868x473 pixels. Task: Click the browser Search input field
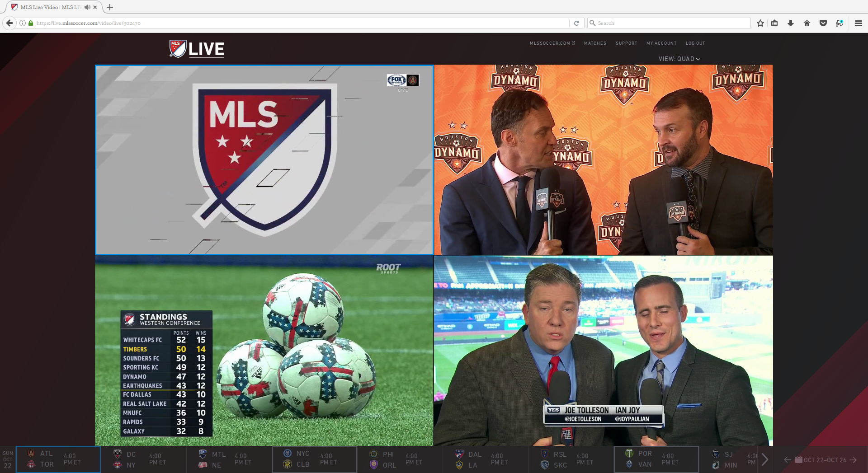click(x=669, y=23)
